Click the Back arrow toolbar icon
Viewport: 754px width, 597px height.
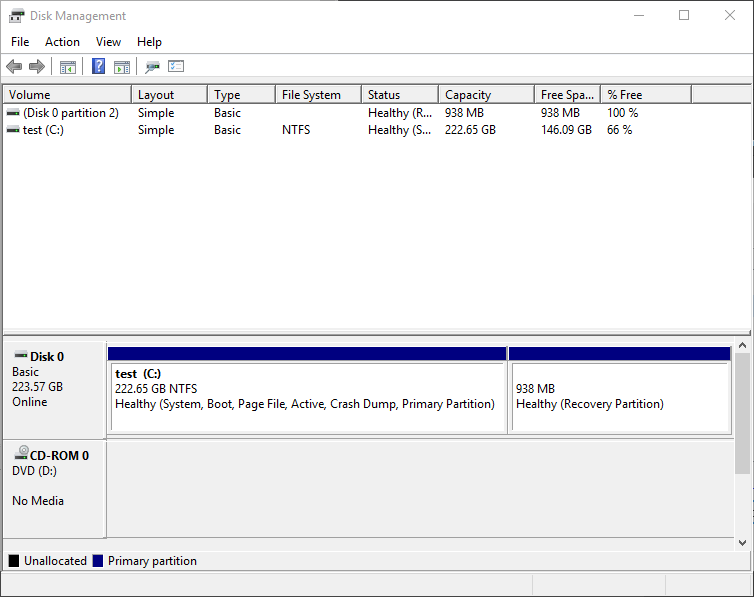14,67
